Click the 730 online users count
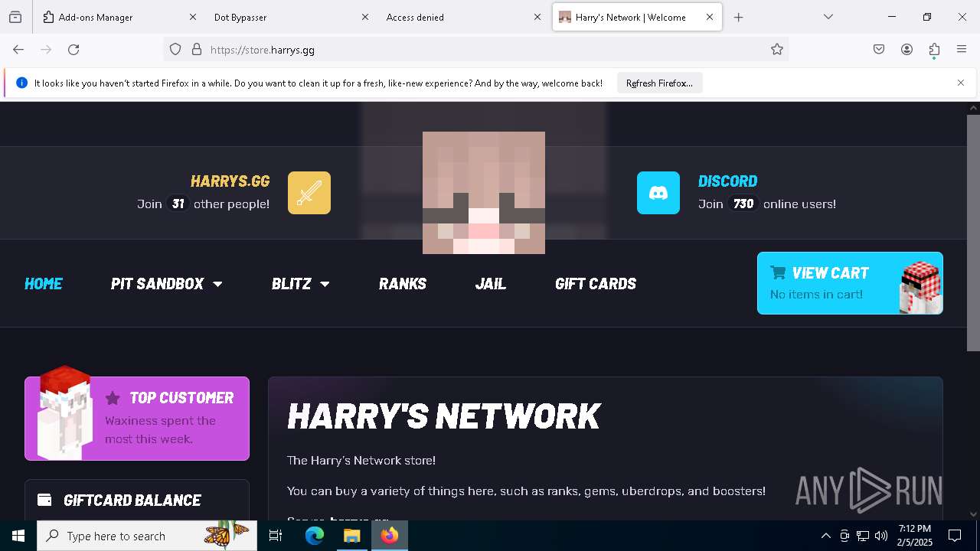 tap(743, 204)
